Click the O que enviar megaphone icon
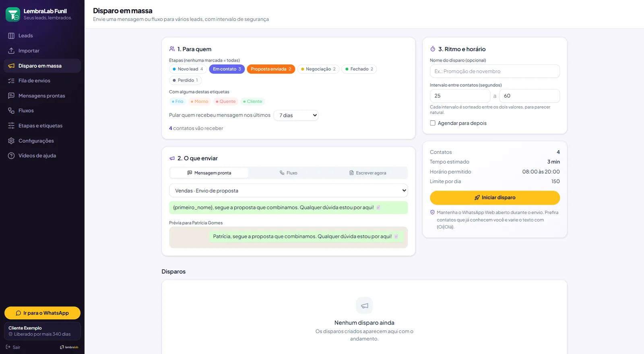Viewport: 644px width, 354px height. click(172, 158)
